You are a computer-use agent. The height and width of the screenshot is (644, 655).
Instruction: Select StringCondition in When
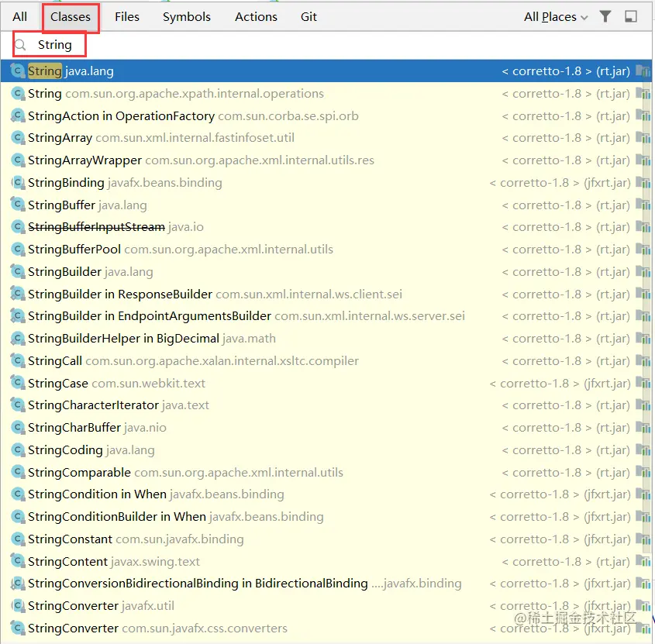326,494
